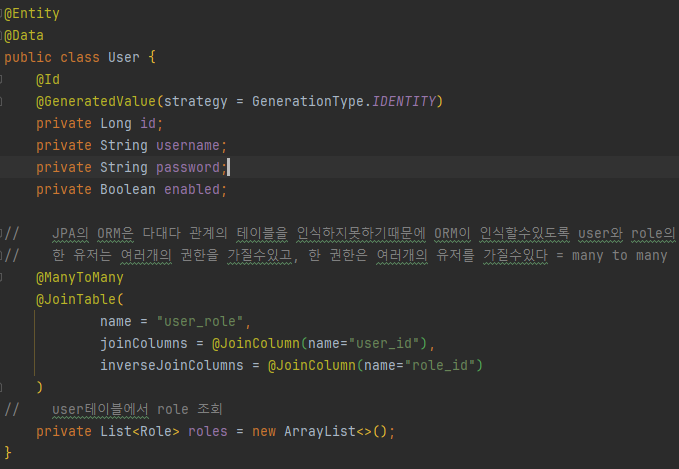Click @JoinColumn on the joinColumns line
Screen dimensions: 679x469
(255, 343)
